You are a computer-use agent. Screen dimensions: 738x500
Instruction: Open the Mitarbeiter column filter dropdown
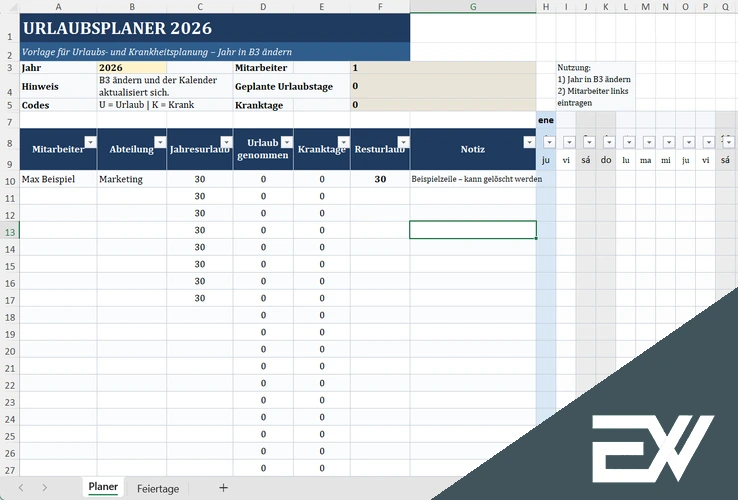pos(90,142)
